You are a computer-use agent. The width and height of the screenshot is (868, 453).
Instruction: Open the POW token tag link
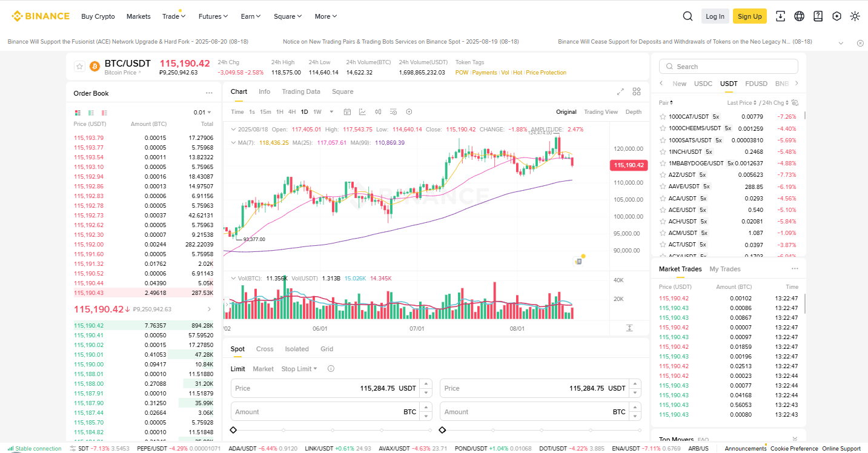[x=462, y=73]
